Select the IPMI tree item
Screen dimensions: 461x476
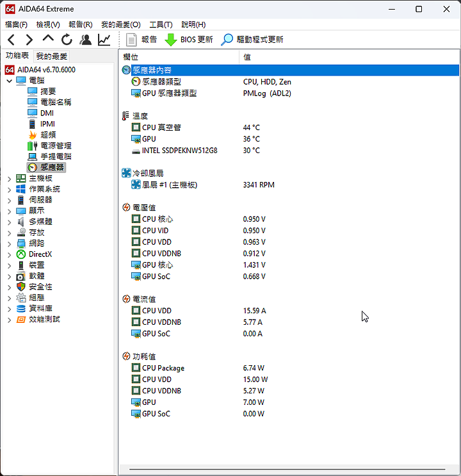[x=41, y=124]
